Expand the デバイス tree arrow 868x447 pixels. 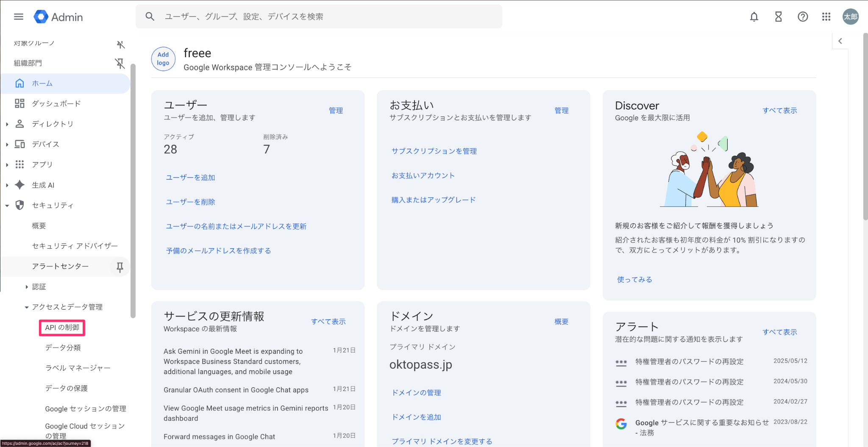pyautogui.click(x=7, y=144)
